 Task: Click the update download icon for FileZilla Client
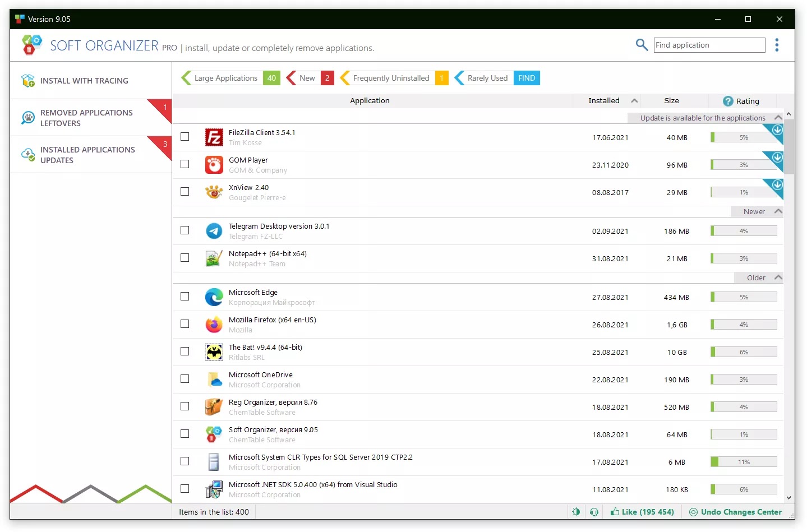pyautogui.click(x=777, y=132)
